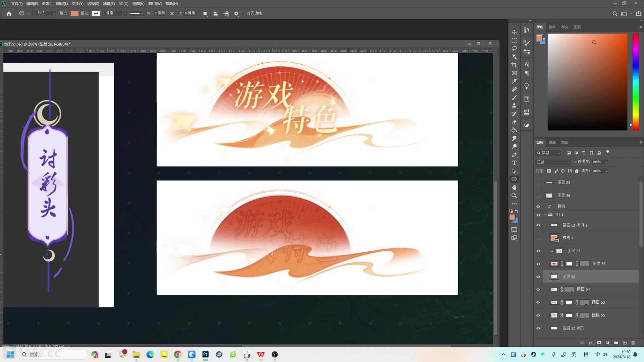Open layer filter 类型 dropdown

pos(549,153)
